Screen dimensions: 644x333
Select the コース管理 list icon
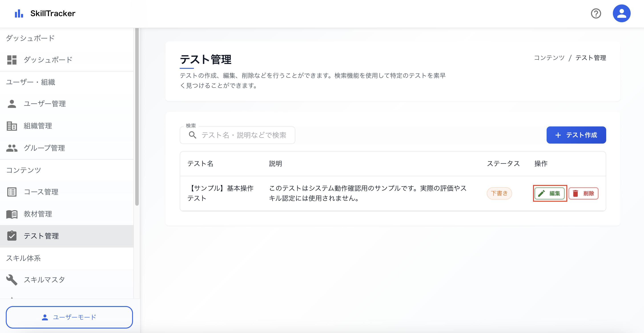(12, 192)
